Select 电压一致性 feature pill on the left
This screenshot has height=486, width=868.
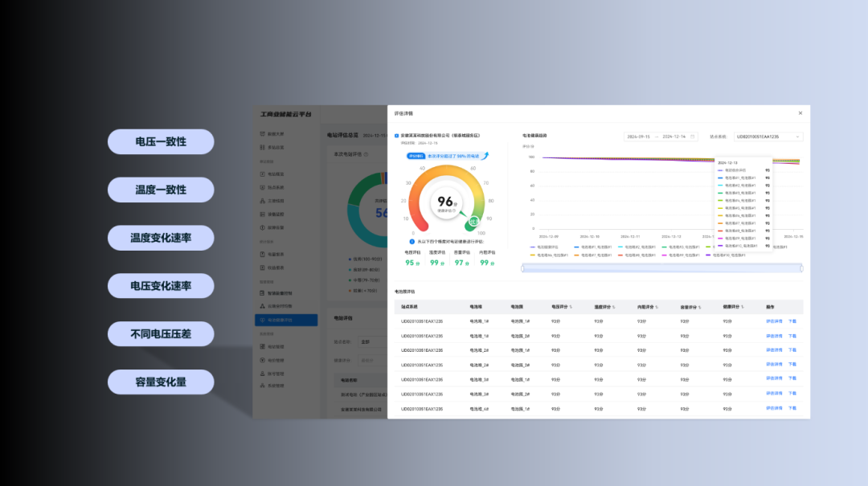[x=161, y=141]
